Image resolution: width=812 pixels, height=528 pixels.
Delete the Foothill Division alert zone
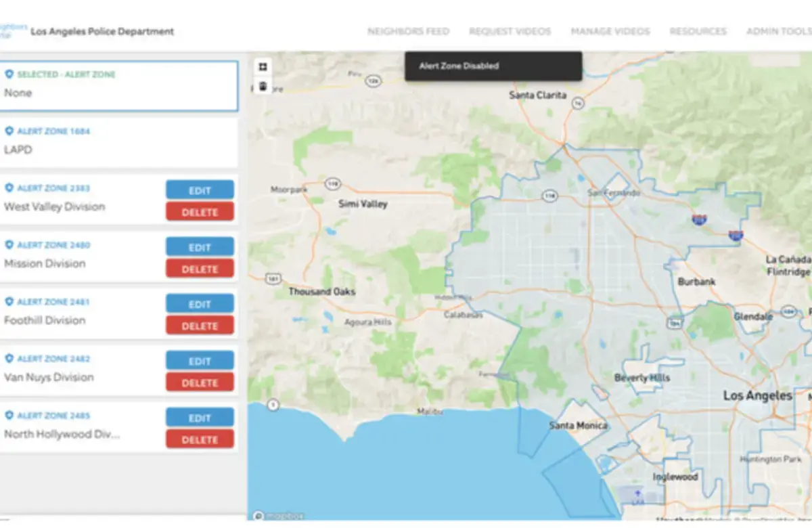tap(200, 326)
